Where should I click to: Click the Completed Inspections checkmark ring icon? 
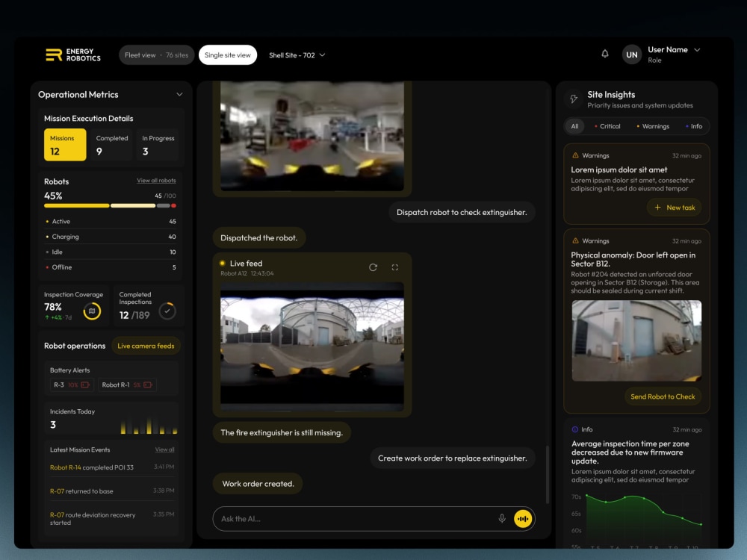[x=167, y=311]
